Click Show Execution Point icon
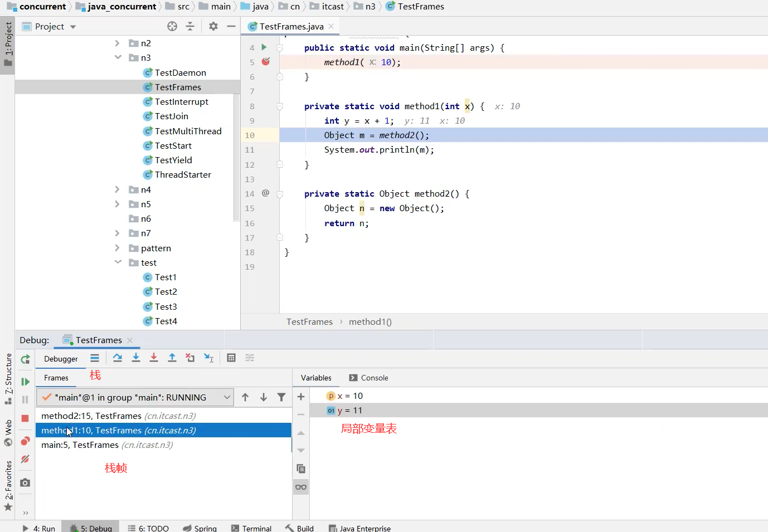This screenshot has height=532, width=768. tap(95, 358)
